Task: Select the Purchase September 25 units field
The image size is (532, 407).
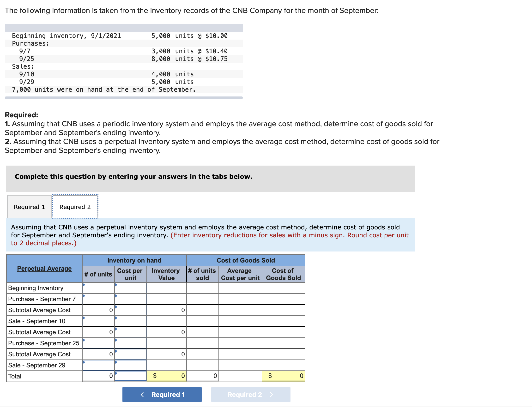Action: tap(98, 343)
